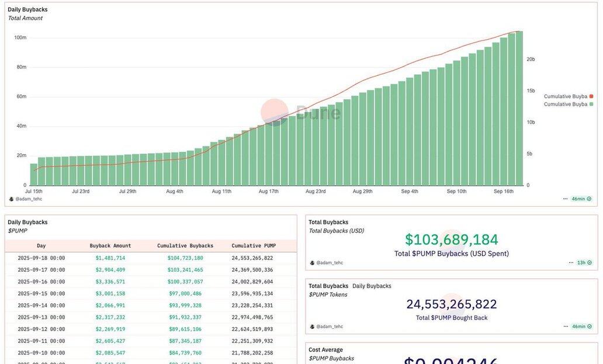
Task: Click the $97,000,486 cumulative buybacks cell
Action: click(185, 294)
